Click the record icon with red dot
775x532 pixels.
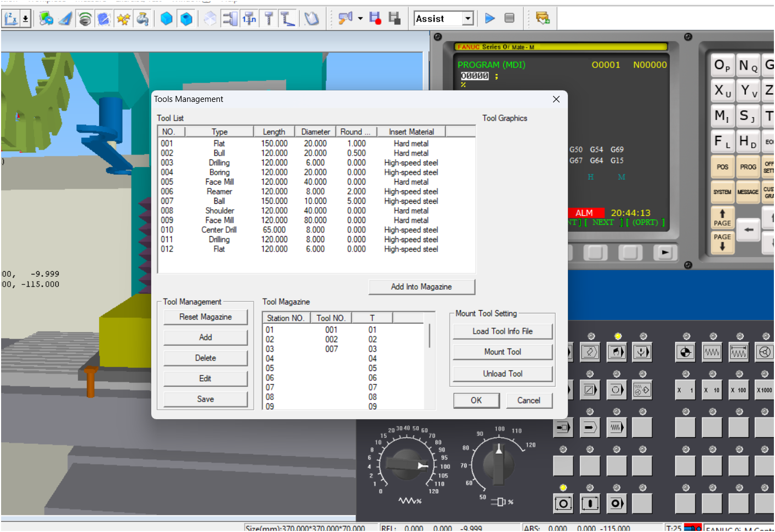[375, 19]
